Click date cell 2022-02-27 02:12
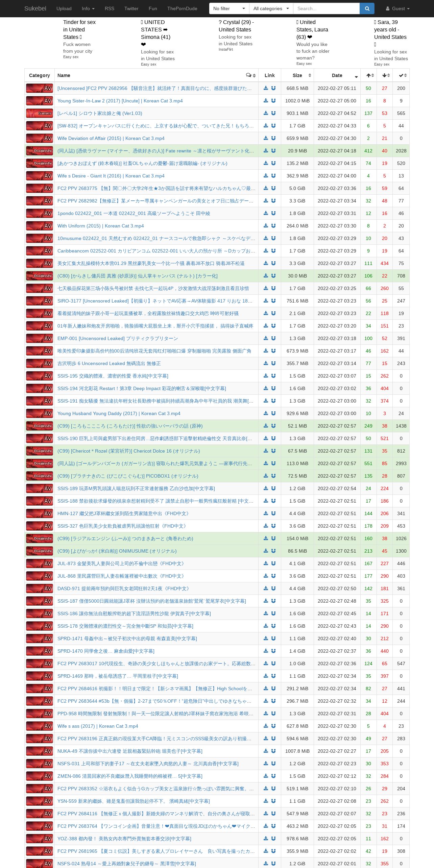 click(x=337, y=776)
